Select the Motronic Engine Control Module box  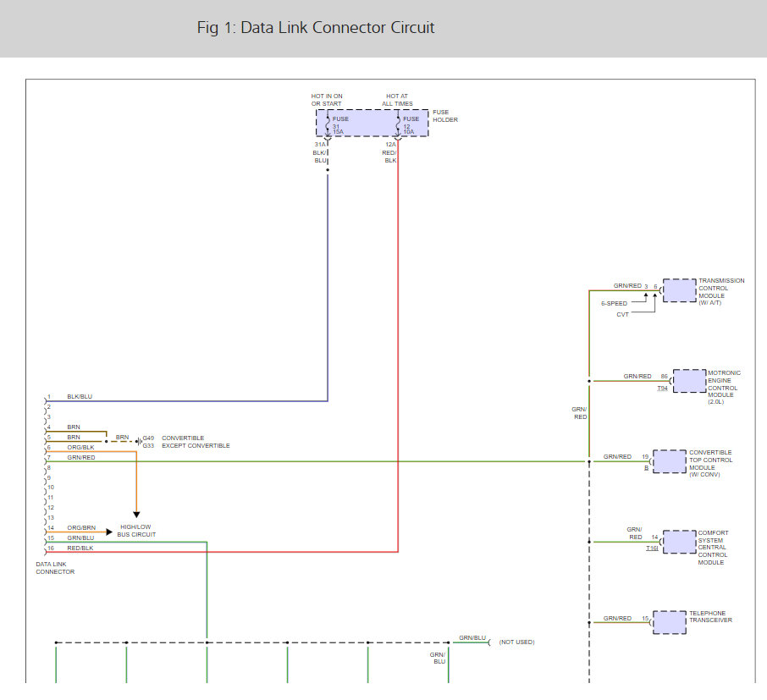pyautogui.click(x=689, y=381)
